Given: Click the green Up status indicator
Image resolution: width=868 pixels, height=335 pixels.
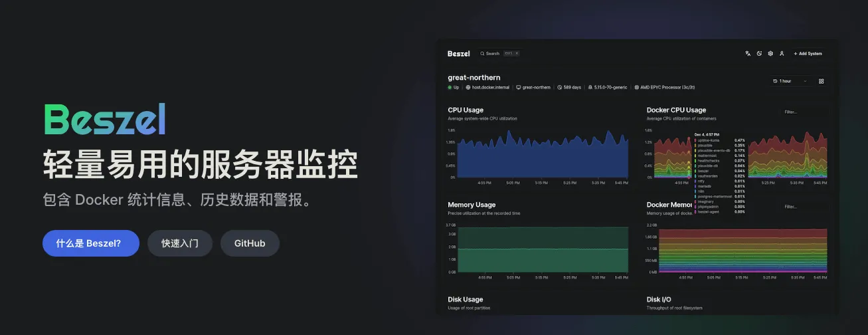Looking at the screenshot, I should point(450,87).
